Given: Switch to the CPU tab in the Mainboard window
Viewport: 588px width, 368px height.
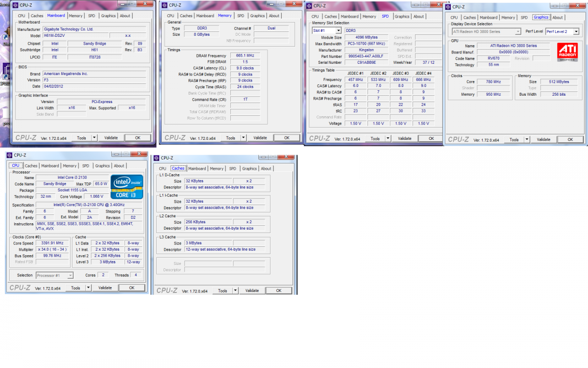Looking at the screenshot, I should (22, 16).
